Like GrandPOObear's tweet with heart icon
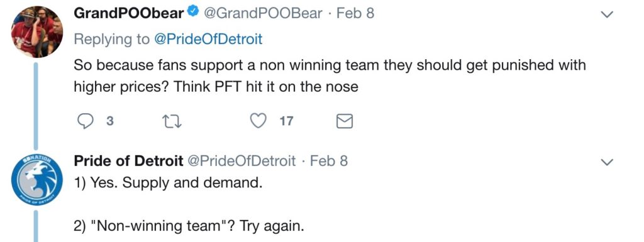This screenshot has height=242, width=644. (x=258, y=121)
